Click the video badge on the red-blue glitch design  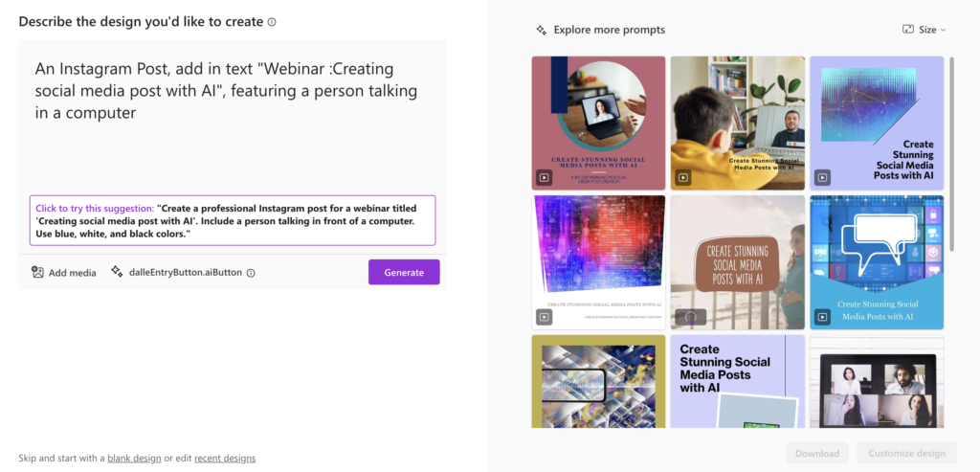544,317
